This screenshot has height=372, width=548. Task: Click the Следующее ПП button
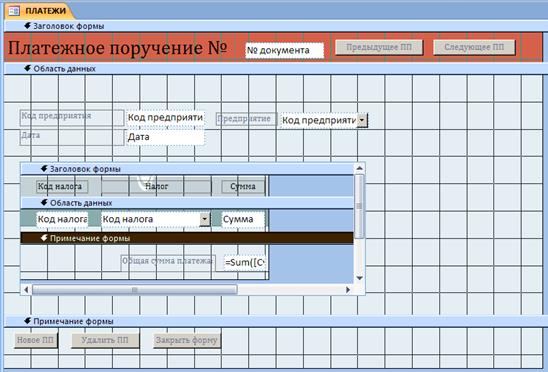point(474,47)
